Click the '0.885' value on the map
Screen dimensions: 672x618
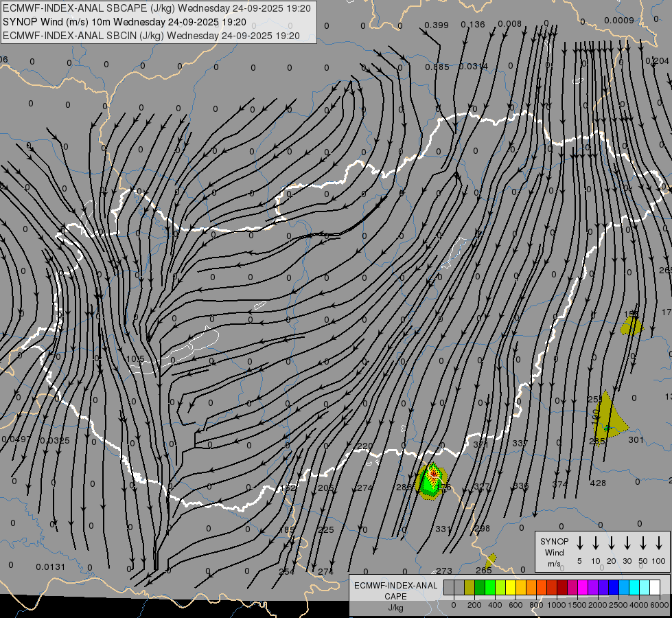(437, 67)
